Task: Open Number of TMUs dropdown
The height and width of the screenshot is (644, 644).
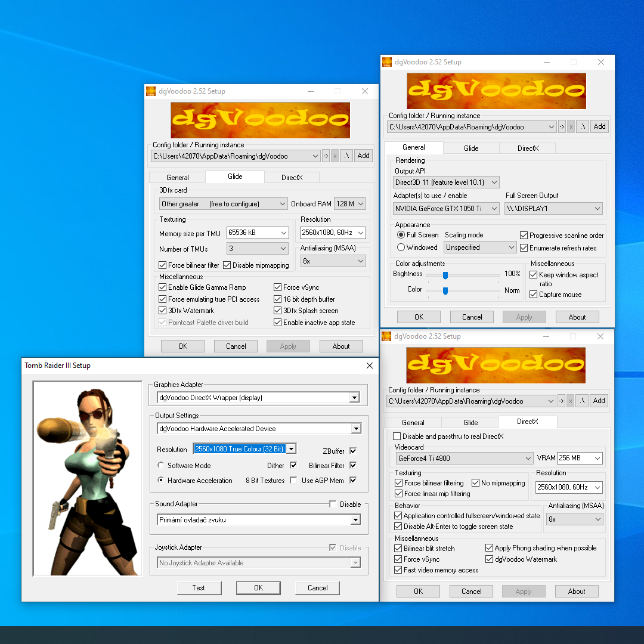Action: point(258,249)
